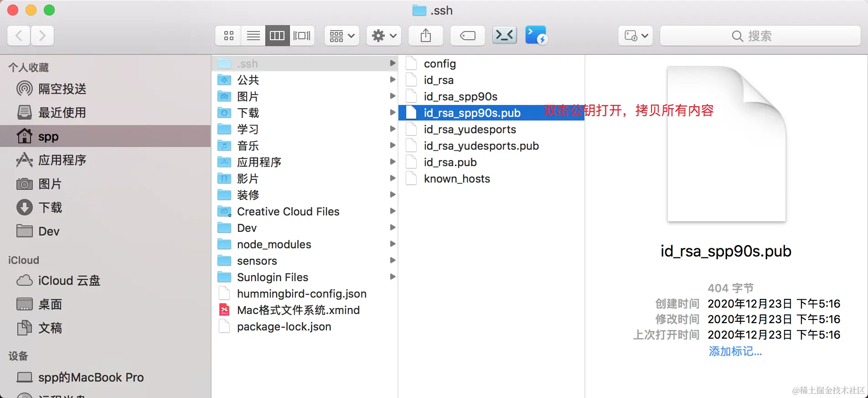Select the id_rsa file
This screenshot has height=398, width=868.
[491, 80]
